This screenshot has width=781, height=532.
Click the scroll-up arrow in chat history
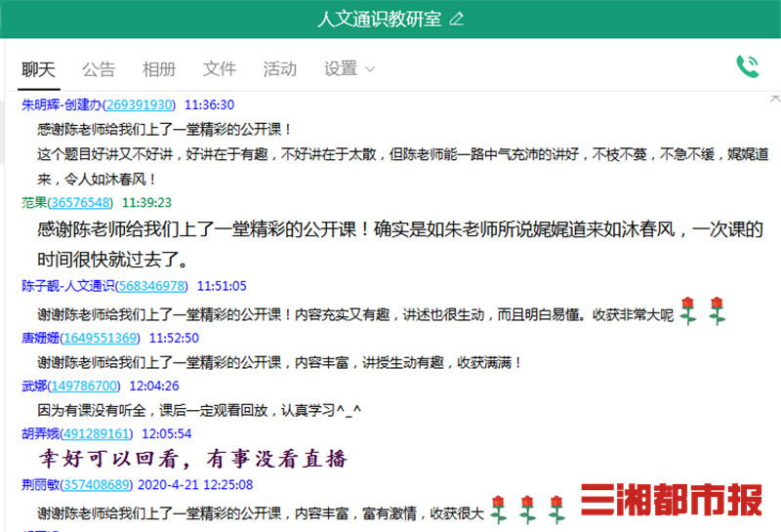coord(774,101)
